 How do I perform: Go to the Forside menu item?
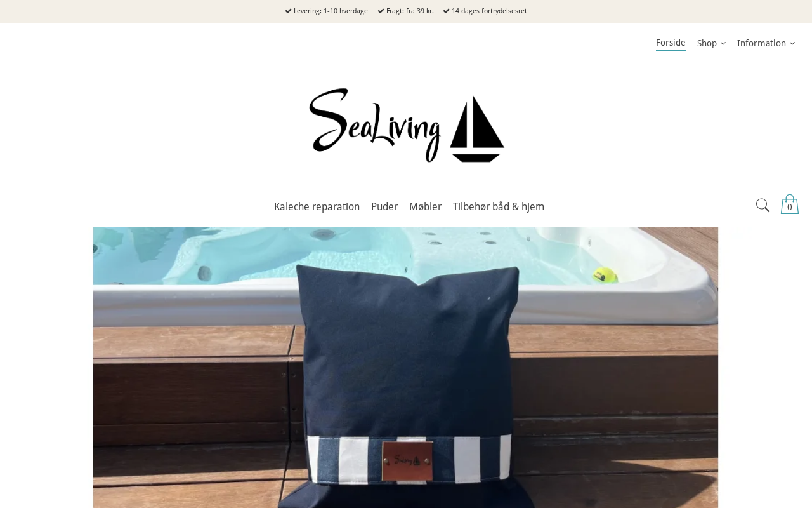point(671,43)
